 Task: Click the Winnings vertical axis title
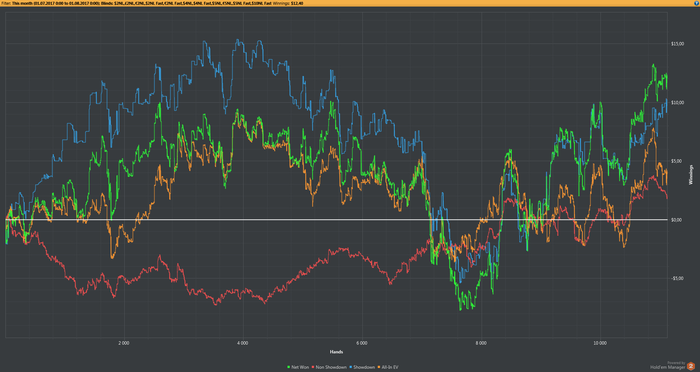pyautogui.click(x=691, y=175)
